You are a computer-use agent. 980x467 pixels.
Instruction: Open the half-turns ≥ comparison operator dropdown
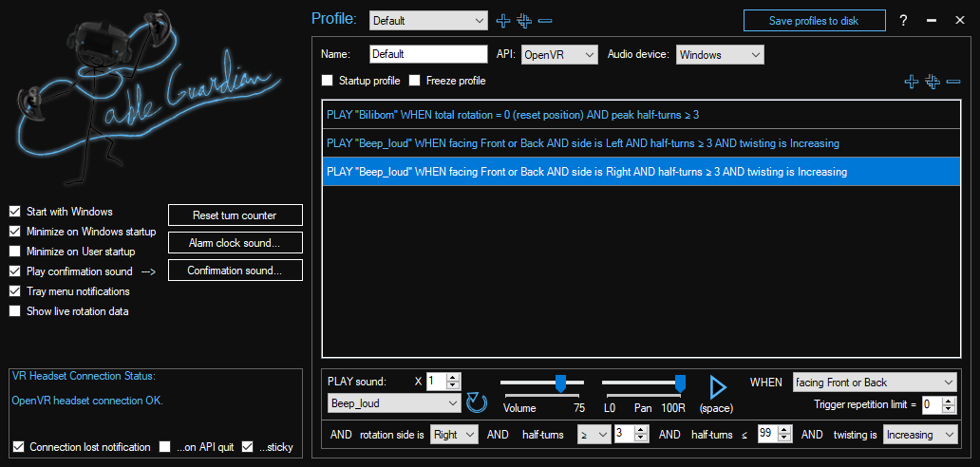point(594,435)
